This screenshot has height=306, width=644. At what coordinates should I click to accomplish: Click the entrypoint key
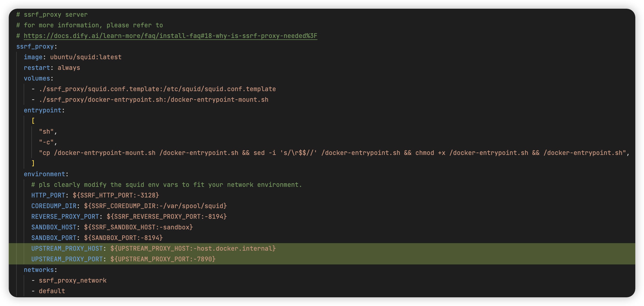click(42, 110)
